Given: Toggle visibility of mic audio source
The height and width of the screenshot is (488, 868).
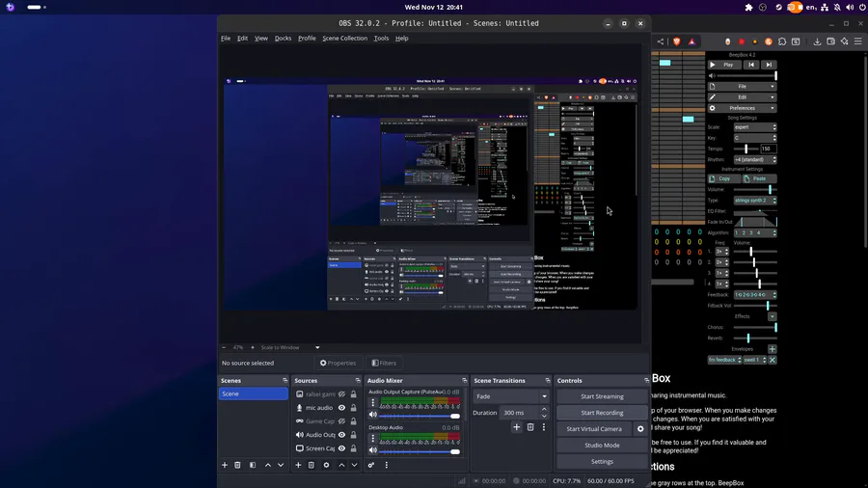Looking at the screenshot, I should click(x=341, y=408).
